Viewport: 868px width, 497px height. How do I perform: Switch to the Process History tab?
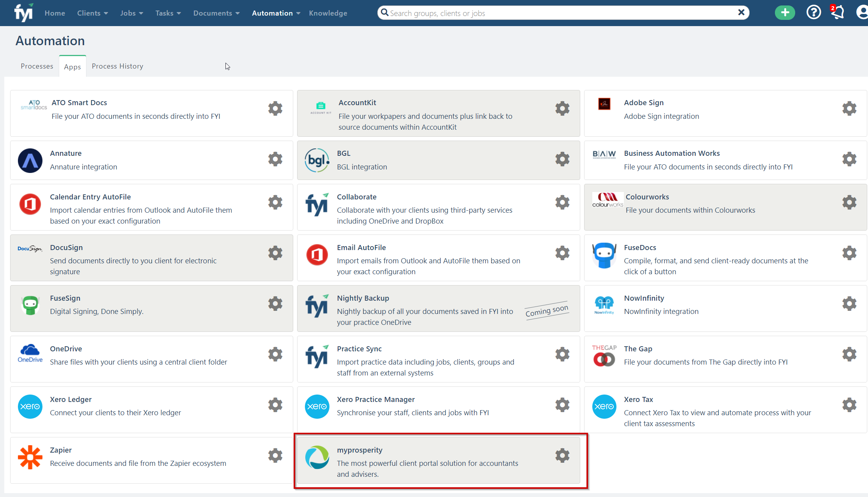[x=117, y=66]
